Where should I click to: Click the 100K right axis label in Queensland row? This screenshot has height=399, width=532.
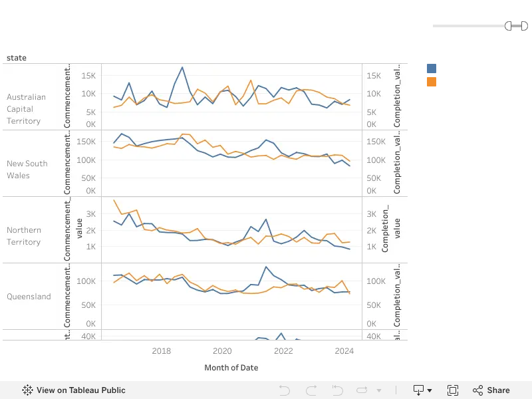point(376,281)
